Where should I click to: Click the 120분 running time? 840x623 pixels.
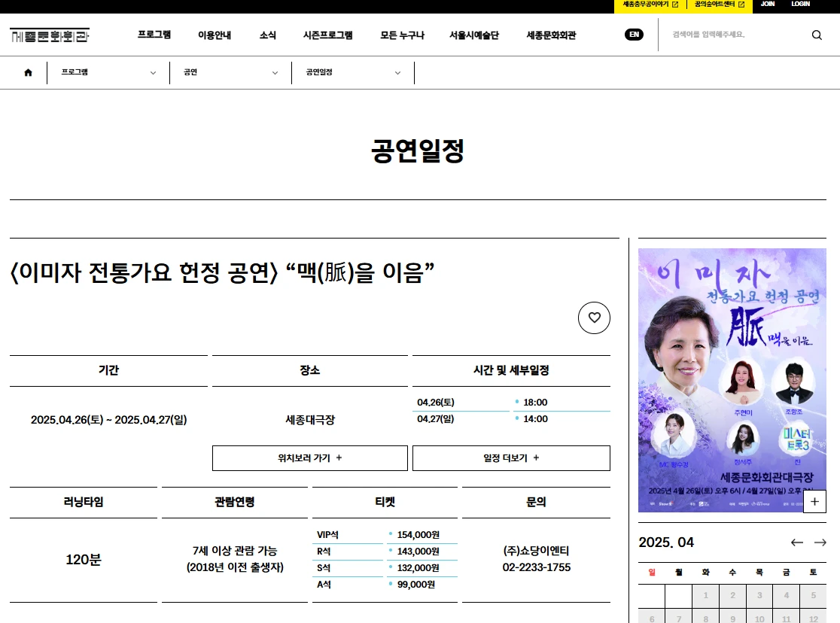[84, 560]
